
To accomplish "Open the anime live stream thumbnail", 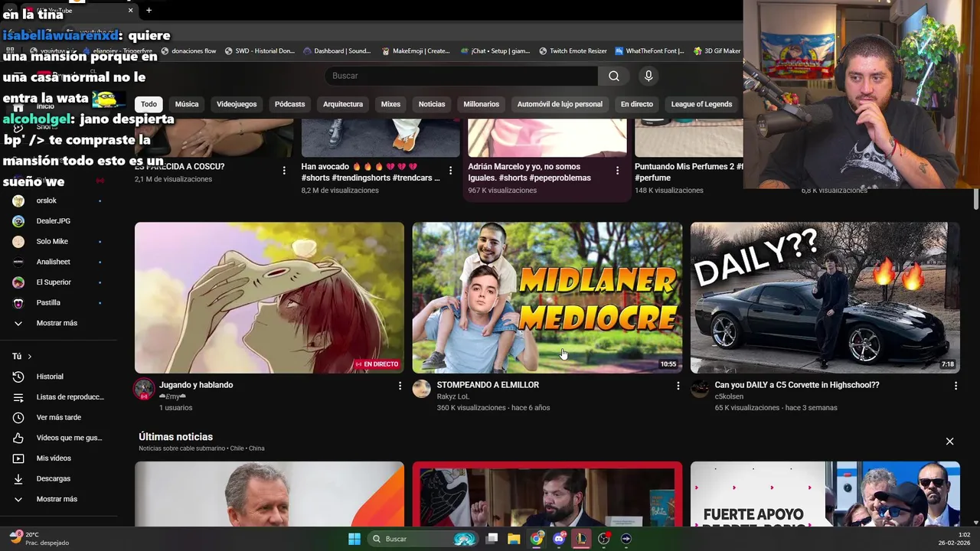I will click(269, 298).
